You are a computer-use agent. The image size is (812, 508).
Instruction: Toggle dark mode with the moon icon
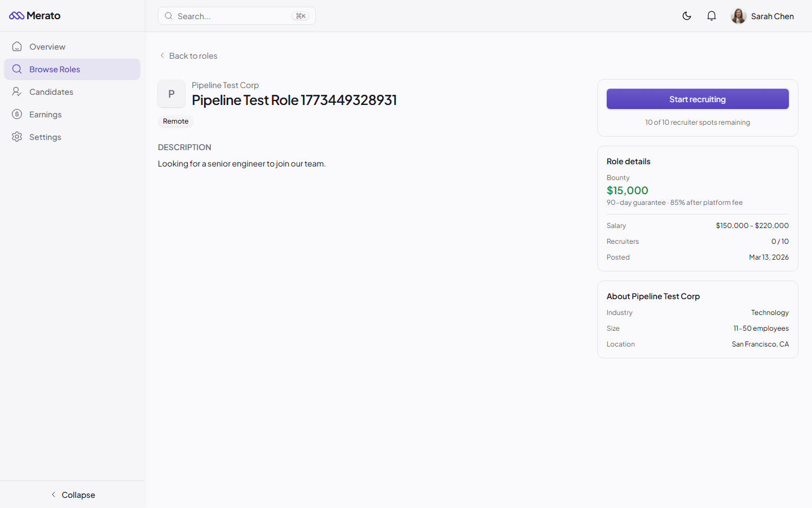pos(687,16)
